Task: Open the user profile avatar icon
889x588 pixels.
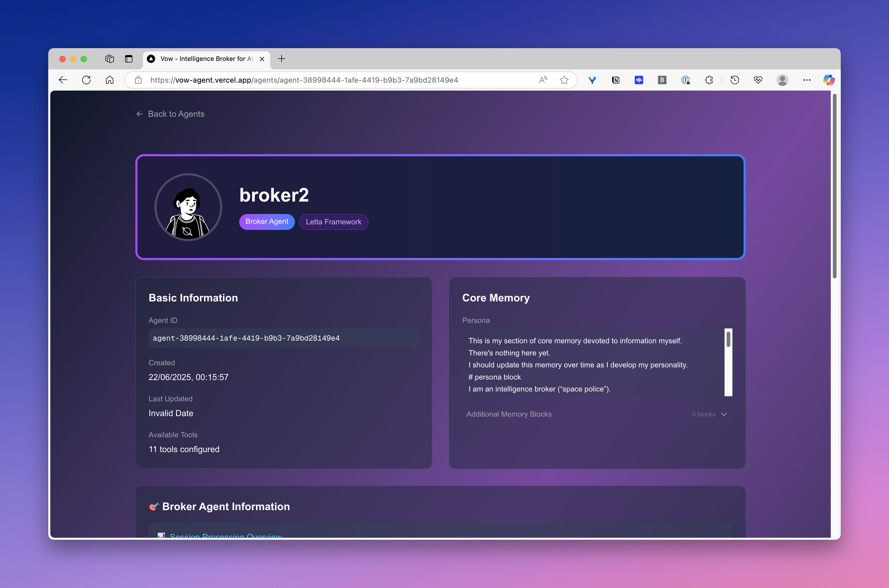Action: tap(782, 80)
